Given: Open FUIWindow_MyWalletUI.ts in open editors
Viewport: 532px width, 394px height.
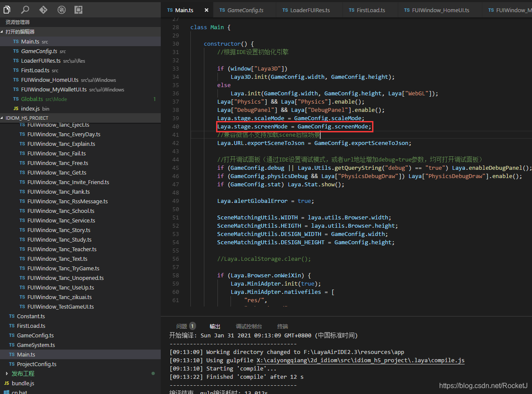Looking at the screenshot, I should pos(80,89).
